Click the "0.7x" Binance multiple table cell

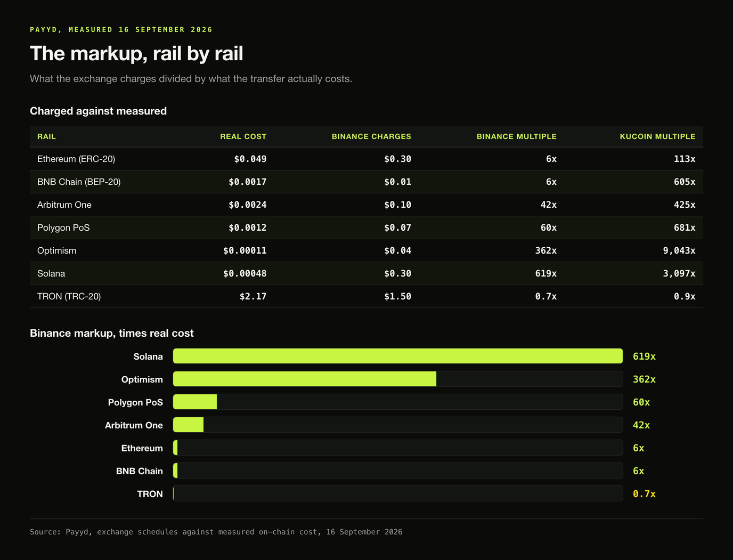click(546, 296)
